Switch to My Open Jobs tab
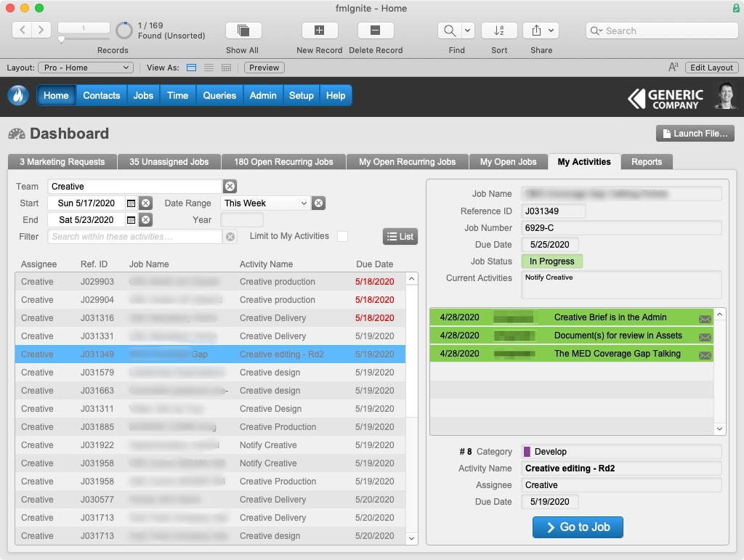This screenshot has height=560, width=744. click(x=508, y=162)
